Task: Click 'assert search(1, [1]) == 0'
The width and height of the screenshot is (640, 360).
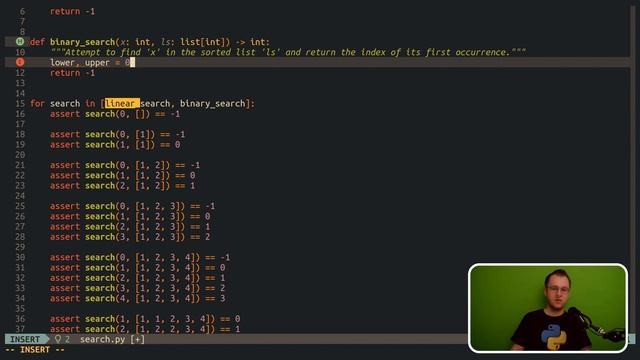Action: 115,144
